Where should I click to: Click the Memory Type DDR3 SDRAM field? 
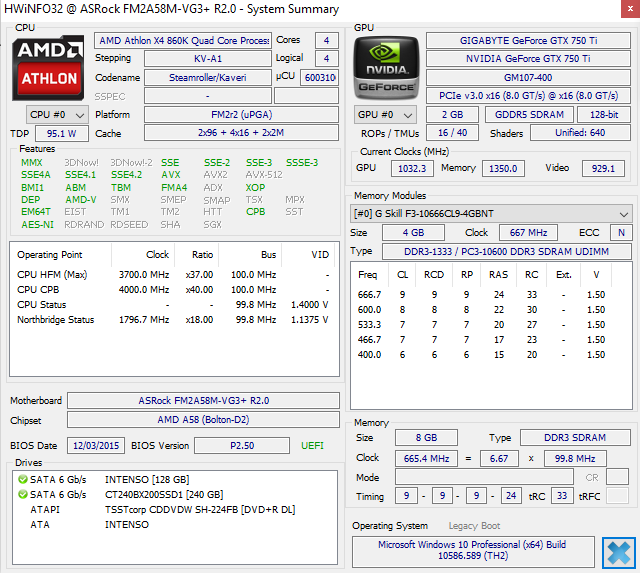575,438
